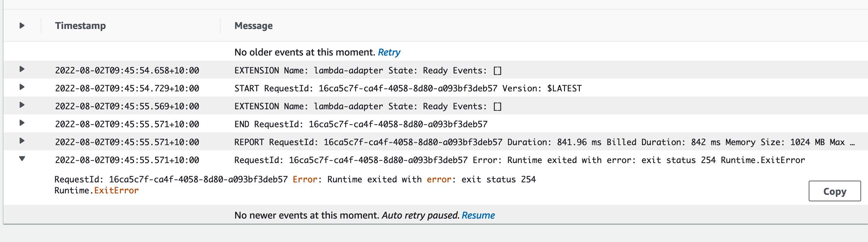This screenshot has height=242, width=868.
Task: Select the error row timestamp 09:45:55.571
Action: coord(127,160)
